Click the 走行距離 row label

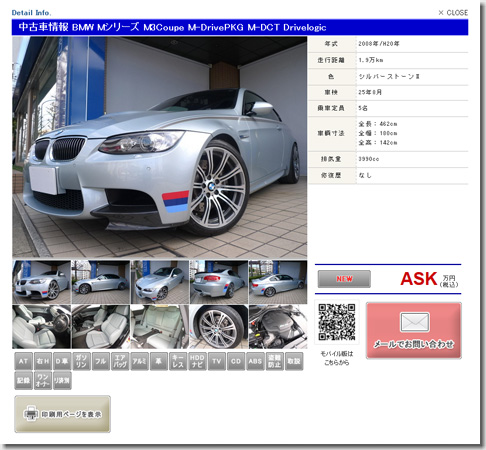click(331, 60)
